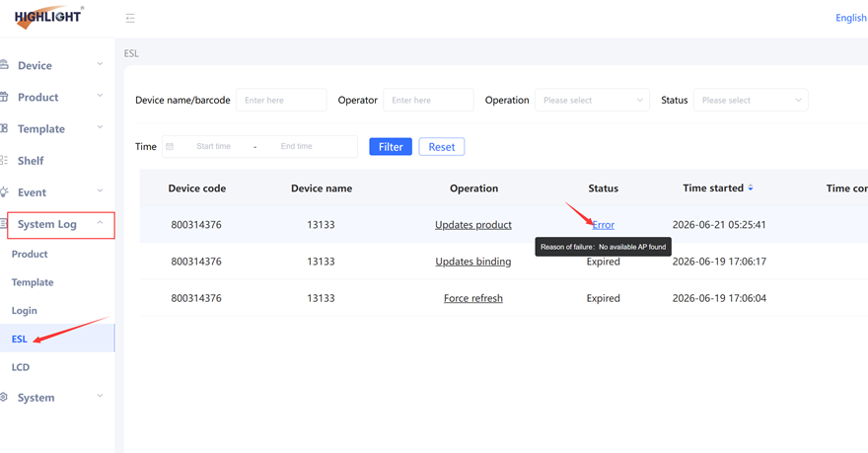Click the Event lightbulb icon
Viewport: 868px width, 453px height.
pos(4,192)
